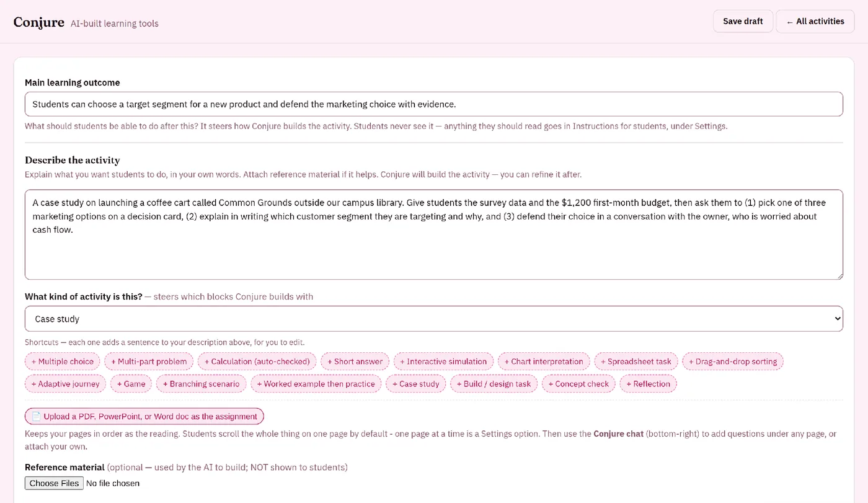
Task: Upload a PDF, PowerPoint, or Word doc
Action: pos(144,416)
